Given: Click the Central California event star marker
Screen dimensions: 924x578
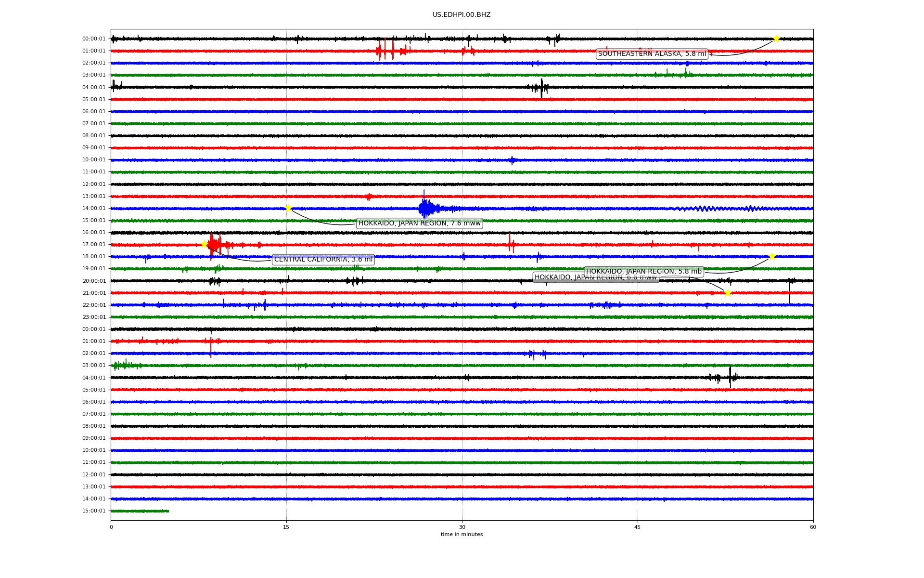Looking at the screenshot, I should coord(204,244).
